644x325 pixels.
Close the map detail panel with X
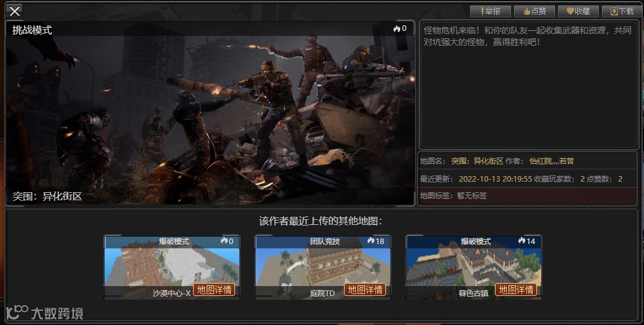[x=15, y=11]
